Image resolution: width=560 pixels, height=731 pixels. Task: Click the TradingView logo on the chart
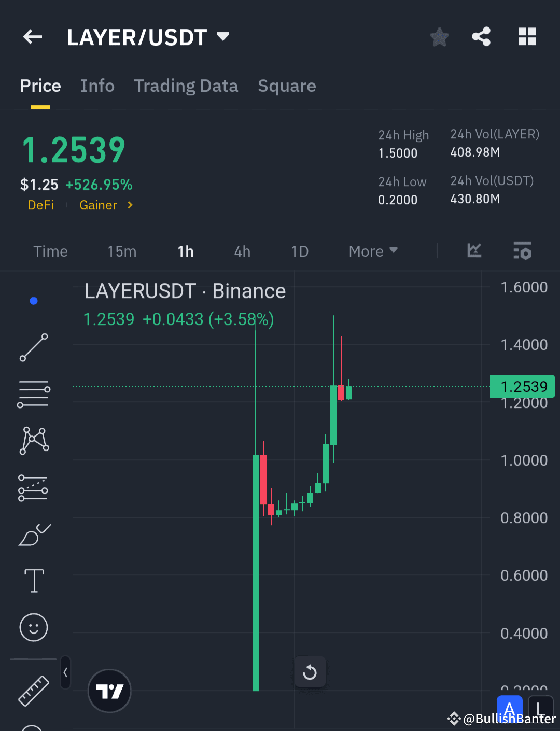pos(109,691)
